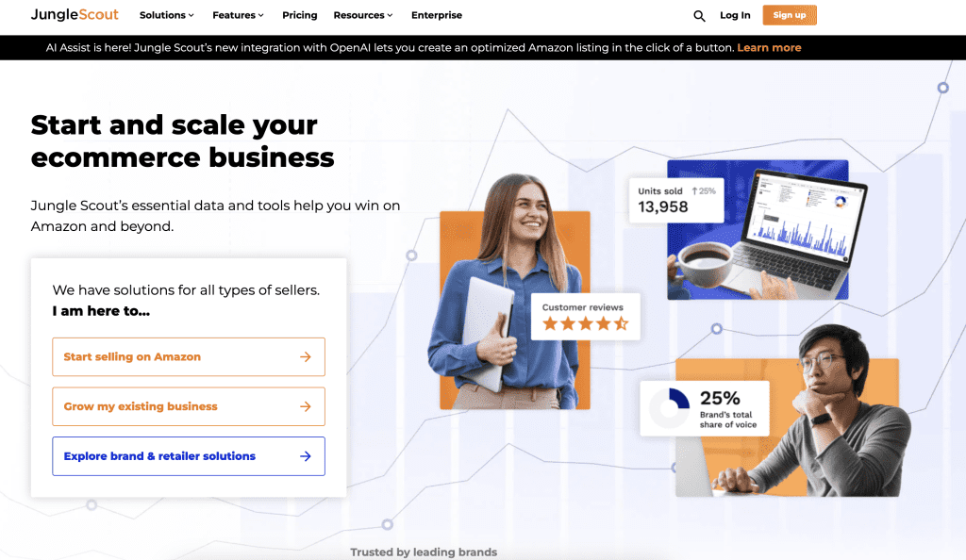Click the Log In link
The height and width of the screenshot is (560, 966).
[x=735, y=15]
